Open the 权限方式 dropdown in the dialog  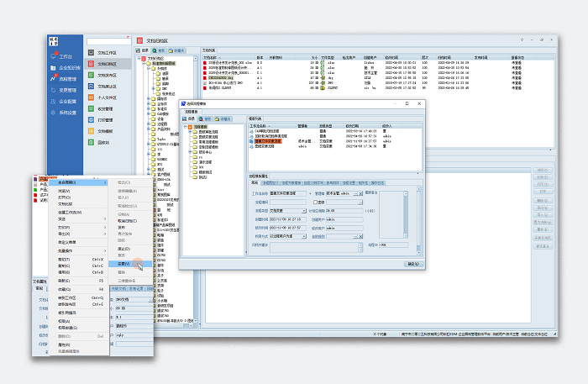coord(304,237)
